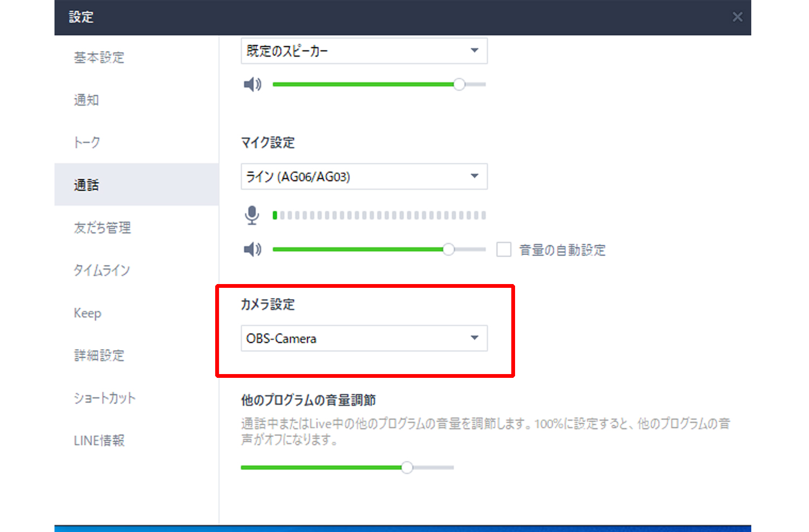
Task: Click the microphone input level meter
Action: point(379,215)
